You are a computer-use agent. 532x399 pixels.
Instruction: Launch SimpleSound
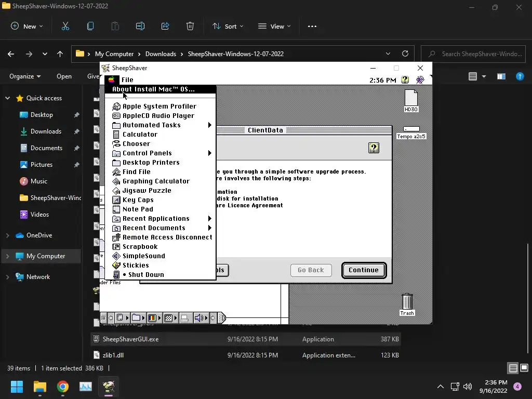click(x=160, y=256)
